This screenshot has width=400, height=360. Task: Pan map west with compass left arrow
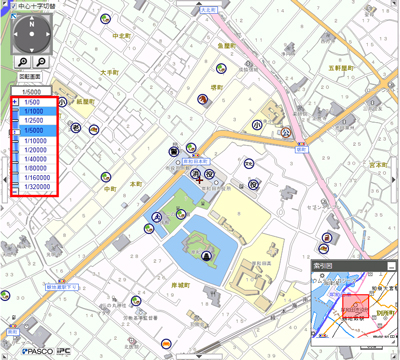pos(15,34)
